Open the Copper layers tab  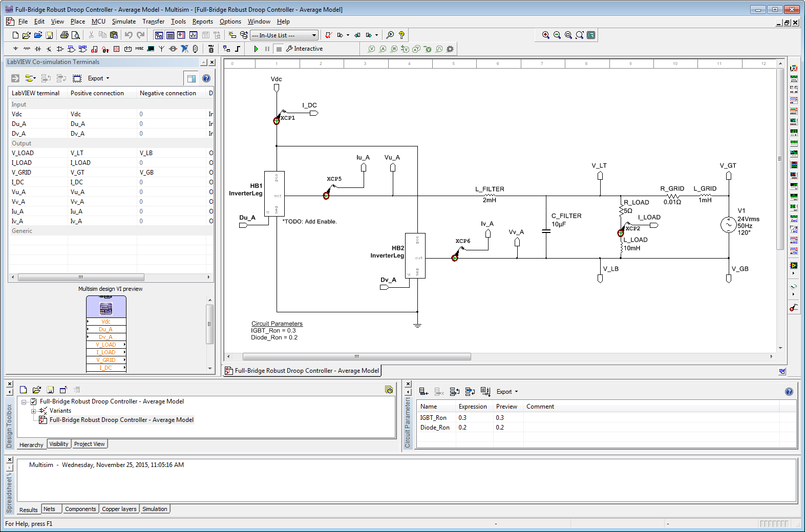click(x=119, y=509)
